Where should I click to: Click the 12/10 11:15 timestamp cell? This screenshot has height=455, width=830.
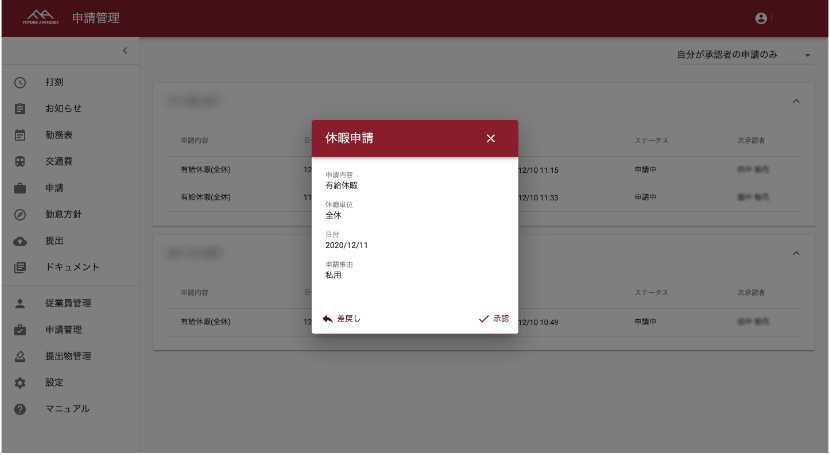click(x=538, y=171)
